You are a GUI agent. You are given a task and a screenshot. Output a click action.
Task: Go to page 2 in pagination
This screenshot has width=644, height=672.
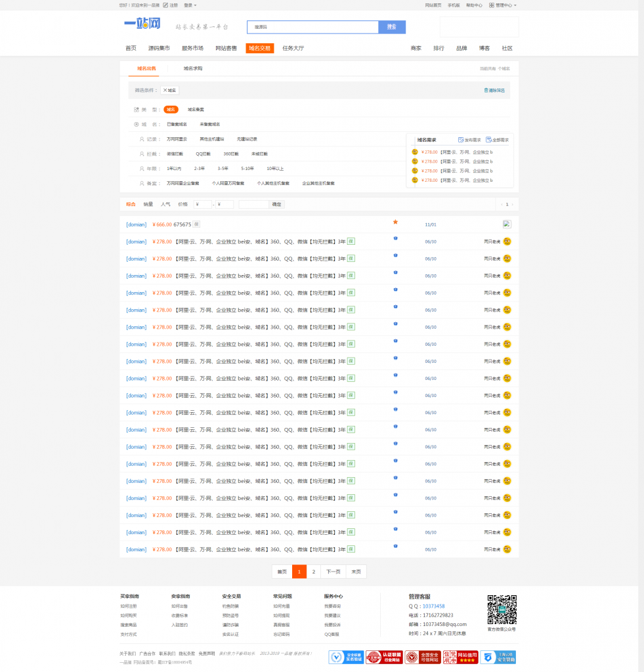[x=313, y=572]
